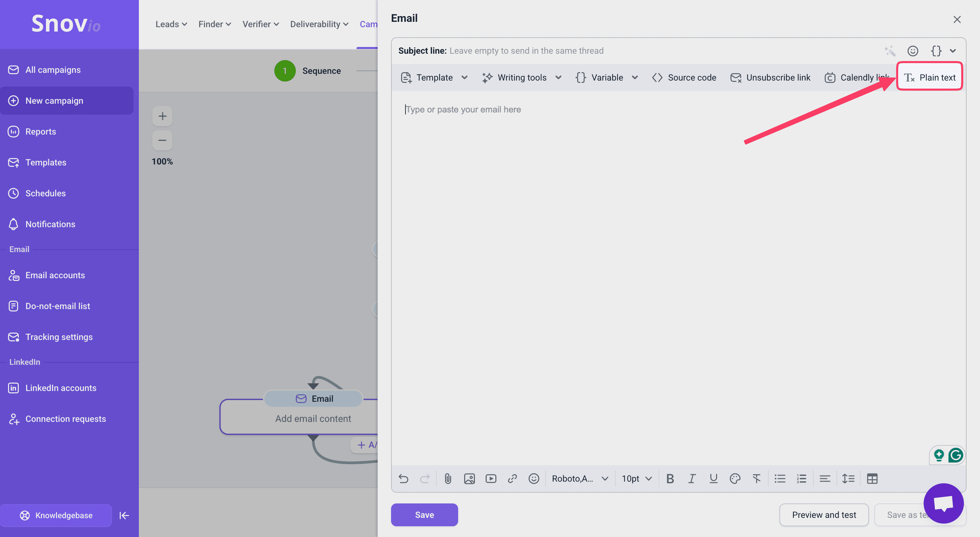Open the Template dropdown
980x537 pixels.
[434, 78]
